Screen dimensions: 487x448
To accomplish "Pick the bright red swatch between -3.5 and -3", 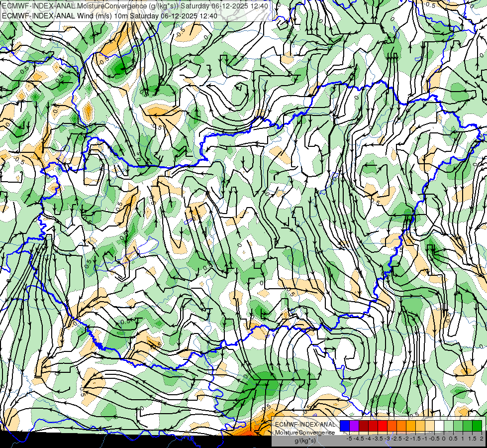I will (383, 426).
